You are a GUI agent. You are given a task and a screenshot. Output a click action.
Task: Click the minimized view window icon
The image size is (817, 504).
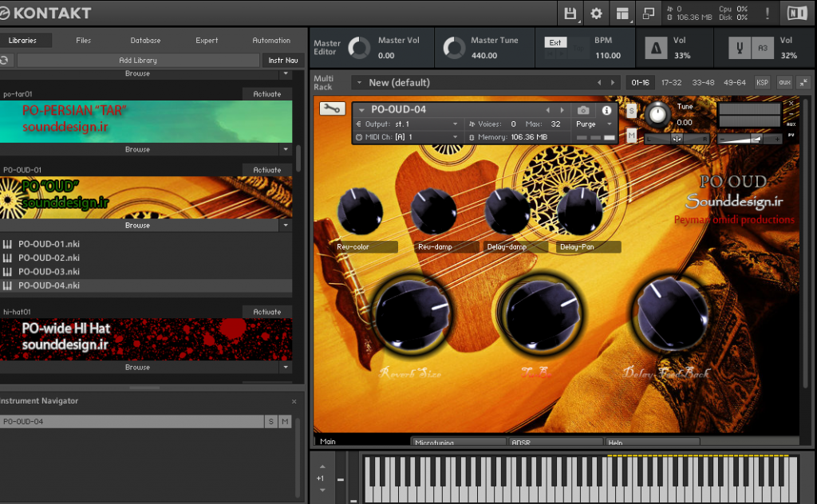pyautogui.click(x=649, y=14)
